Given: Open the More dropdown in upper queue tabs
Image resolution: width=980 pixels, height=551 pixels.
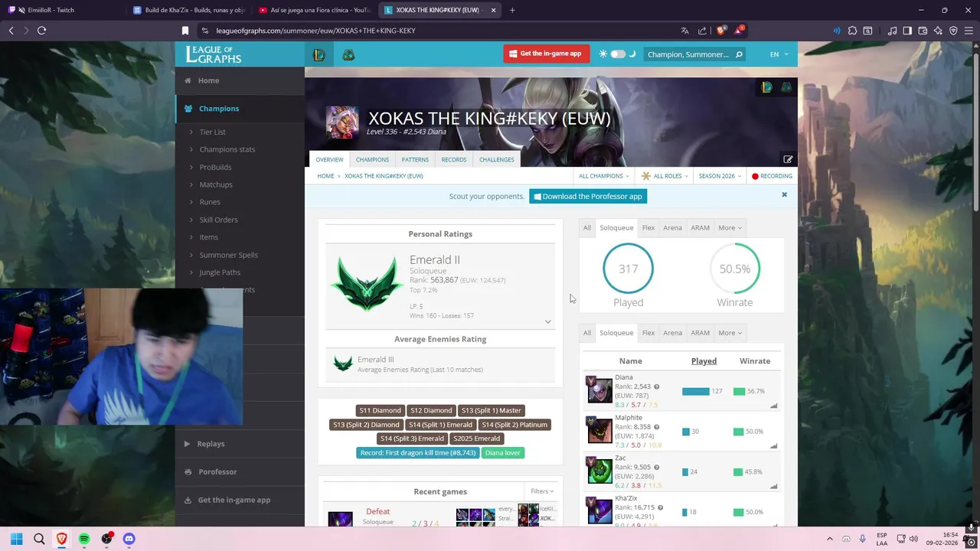Looking at the screenshot, I should pos(730,227).
